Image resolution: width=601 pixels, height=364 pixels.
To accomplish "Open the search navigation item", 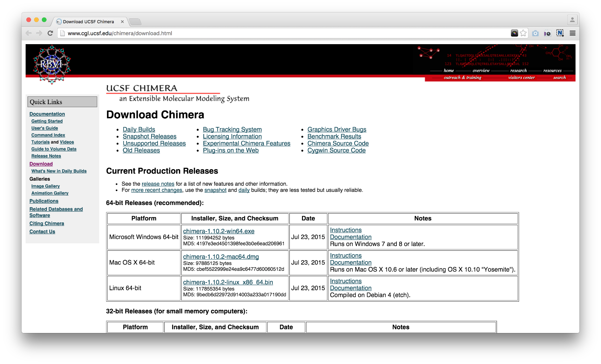I will click(559, 78).
